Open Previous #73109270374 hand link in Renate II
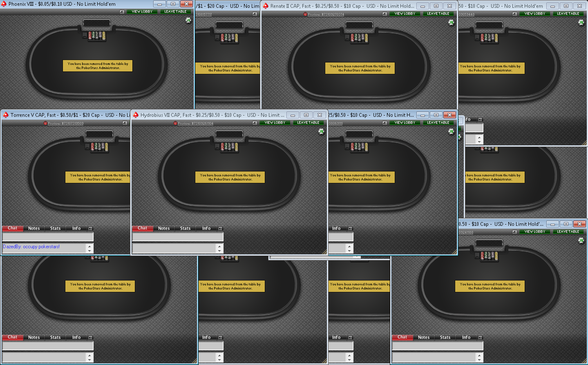Screen dimensions: 588x365 point(326,14)
